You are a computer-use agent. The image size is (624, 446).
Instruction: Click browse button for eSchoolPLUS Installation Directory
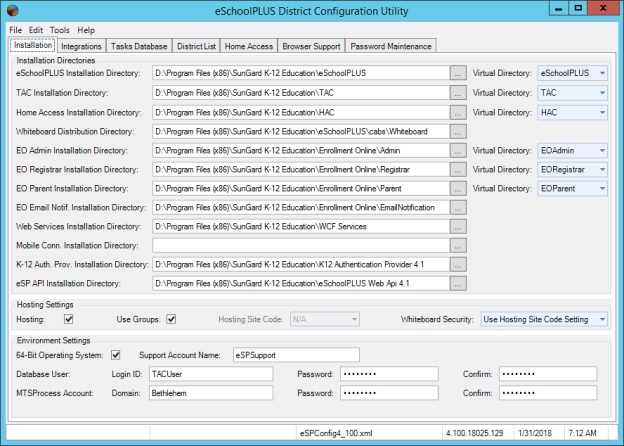point(458,73)
